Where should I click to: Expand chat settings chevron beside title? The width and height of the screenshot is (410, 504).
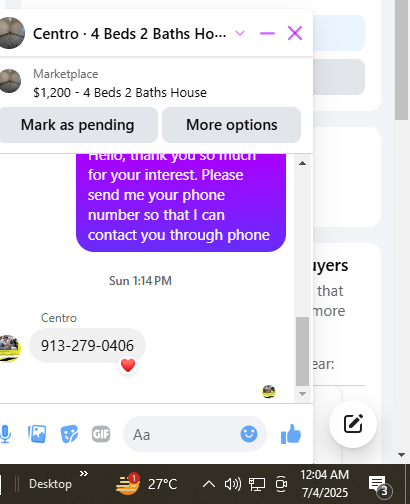[x=240, y=33]
